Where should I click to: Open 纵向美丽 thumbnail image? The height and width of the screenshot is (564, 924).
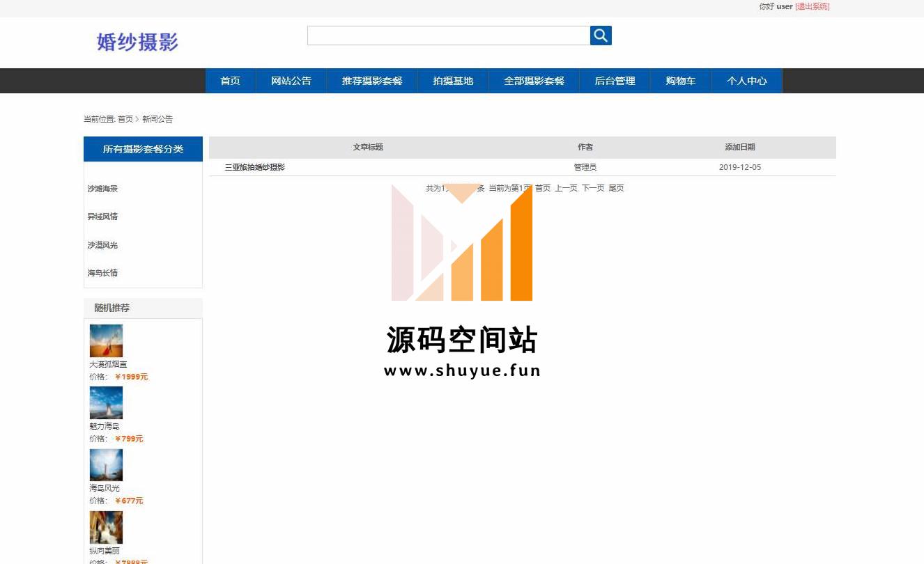(106, 527)
